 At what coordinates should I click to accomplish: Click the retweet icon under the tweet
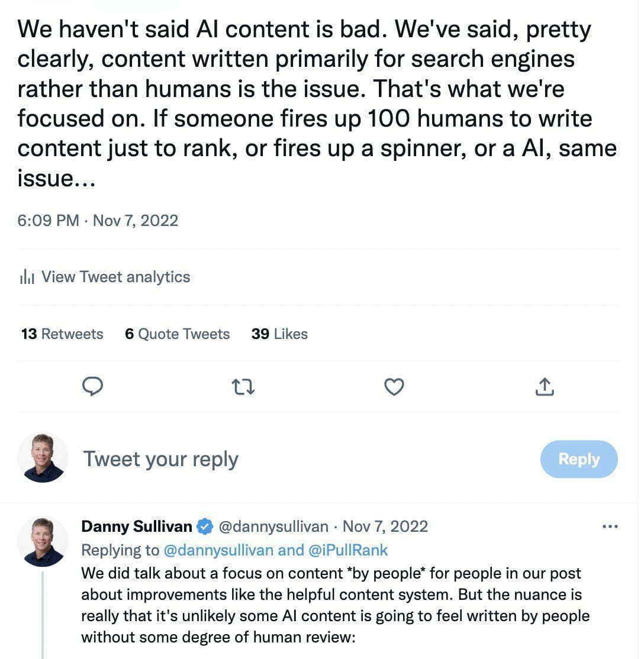(243, 387)
